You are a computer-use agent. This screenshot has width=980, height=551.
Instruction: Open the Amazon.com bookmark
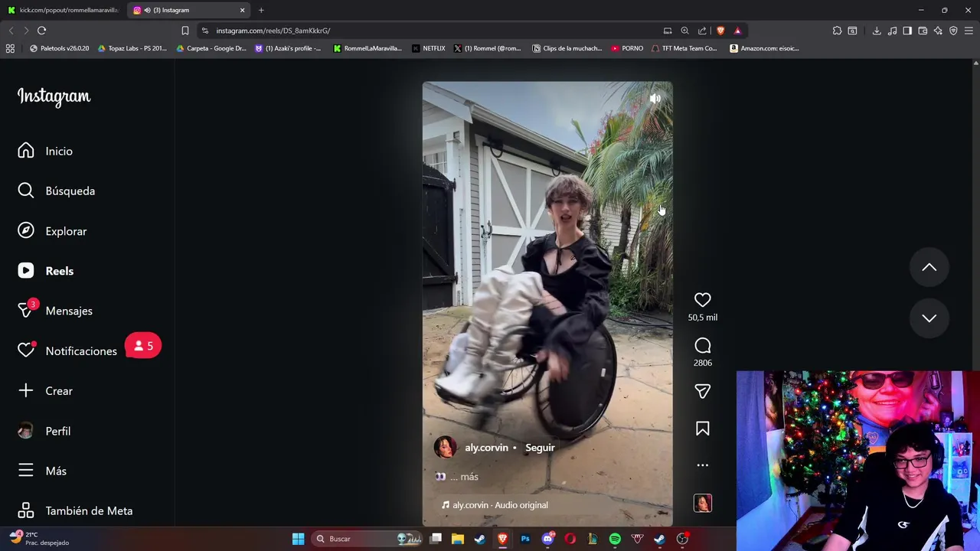[764, 48]
